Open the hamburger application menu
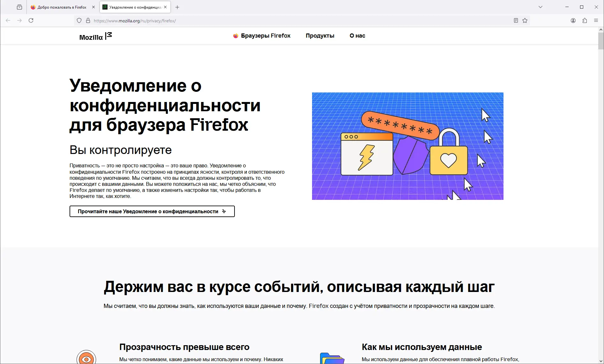The width and height of the screenshot is (604, 364). 596,20
